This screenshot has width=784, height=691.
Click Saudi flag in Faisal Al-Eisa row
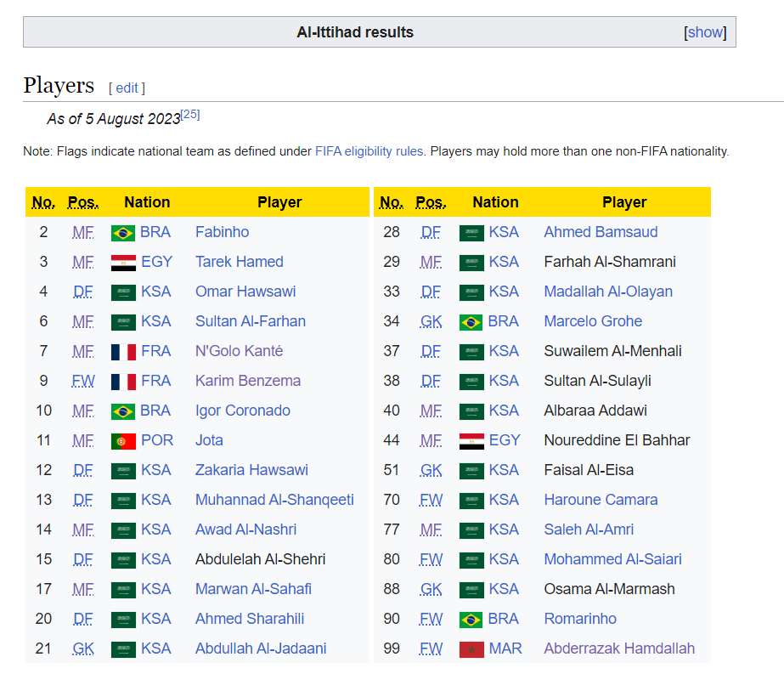pos(471,471)
